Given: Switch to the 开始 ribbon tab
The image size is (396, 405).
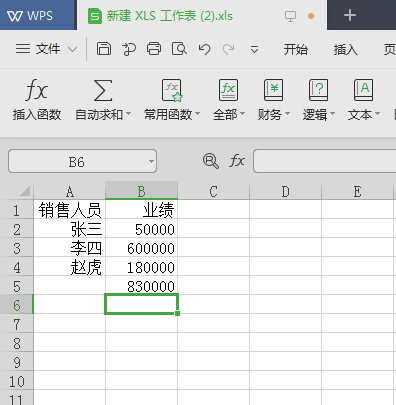Looking at the screenshot, I should point(296,50).
